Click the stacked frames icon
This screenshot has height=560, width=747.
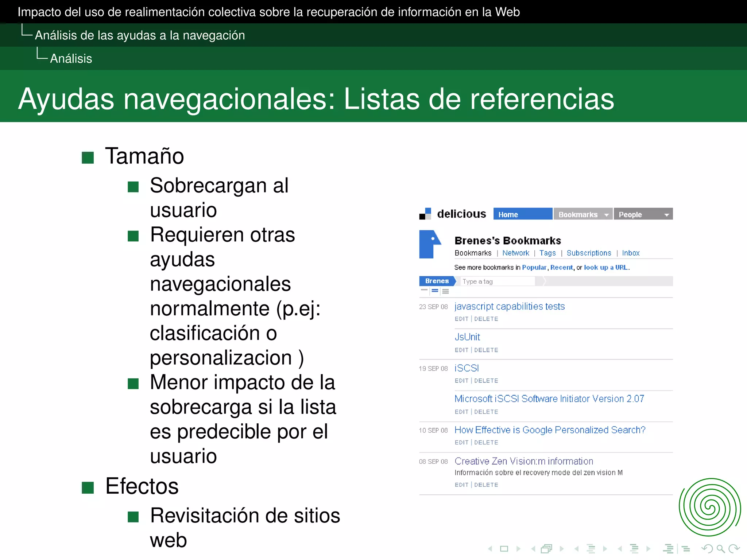(546, 549)
